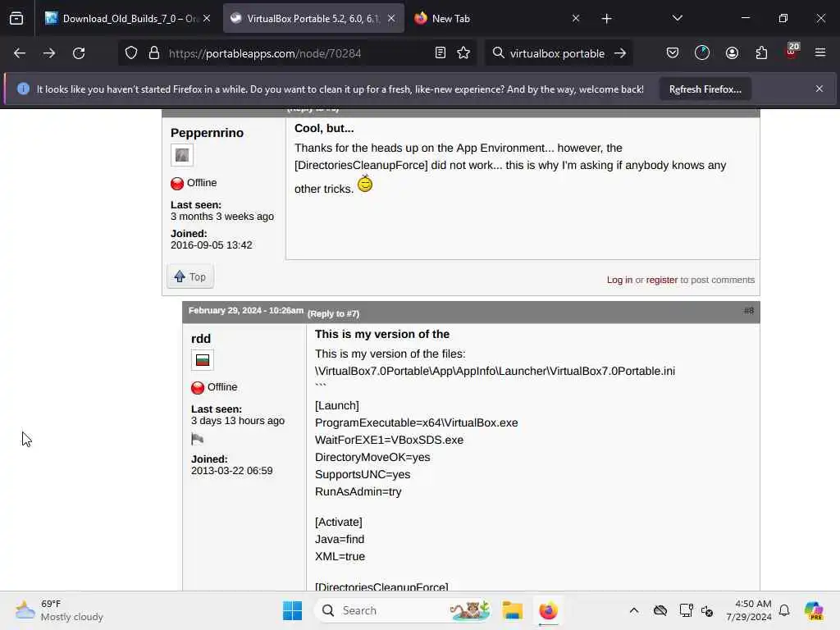Open weather widget 69°F
This screenshot has width=840, height=630.
(x=59, y=610)
